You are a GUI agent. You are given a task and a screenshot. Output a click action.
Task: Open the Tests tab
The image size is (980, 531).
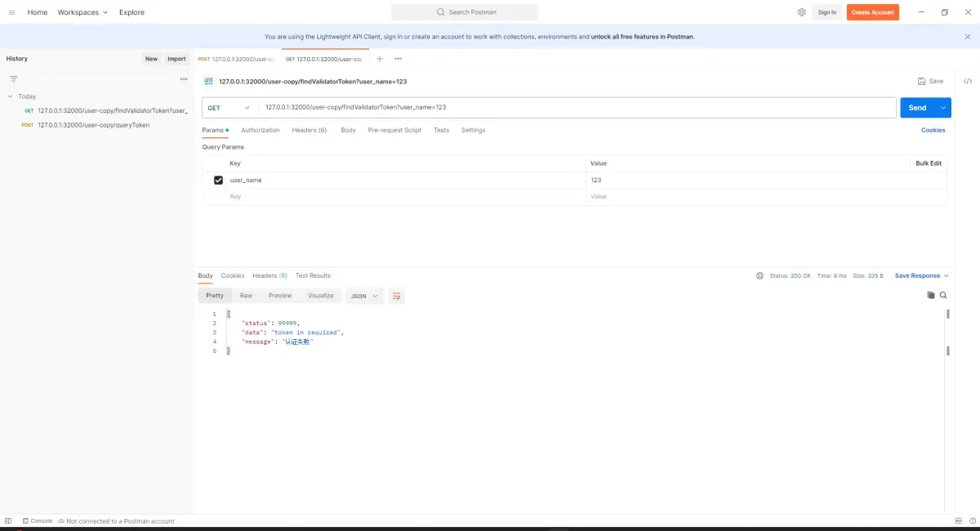(441, 130)
